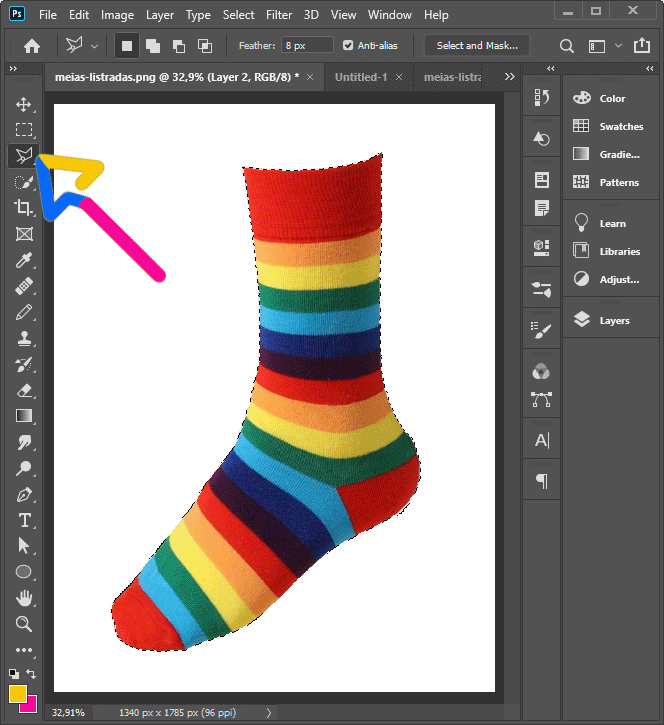The width and height of the screenshot is (664, 725).
Task: Open the Character panel icon
Action: pos(541,440)
